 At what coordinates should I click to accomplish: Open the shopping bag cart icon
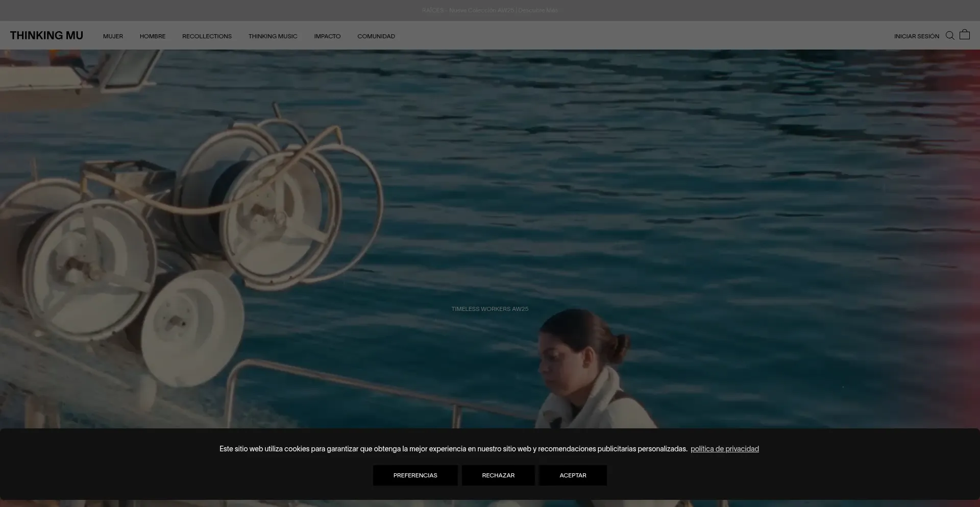[x=964, y=35]
